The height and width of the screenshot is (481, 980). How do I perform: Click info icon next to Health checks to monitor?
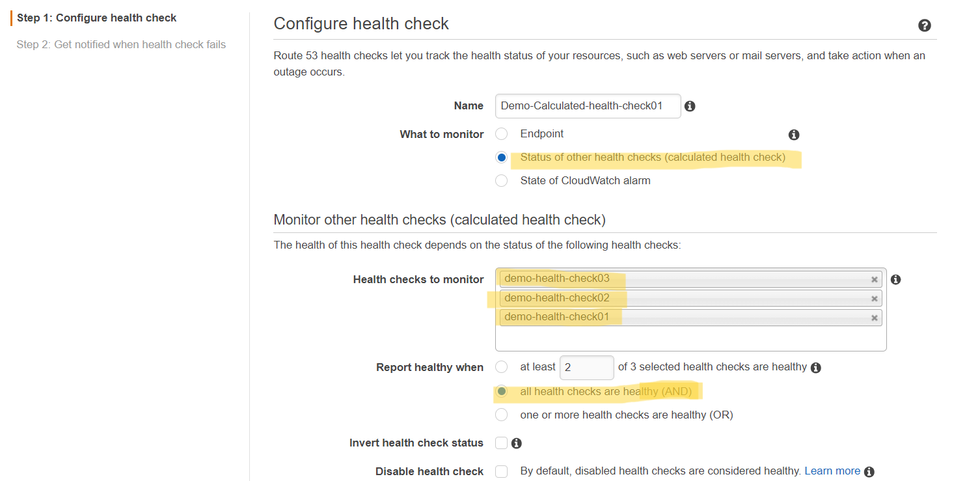(x=895, y=279)
